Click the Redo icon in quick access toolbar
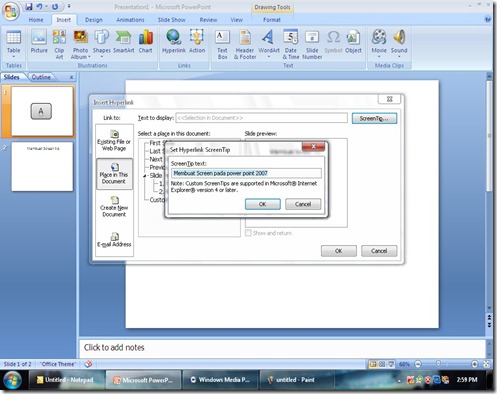 coord(55,6)
